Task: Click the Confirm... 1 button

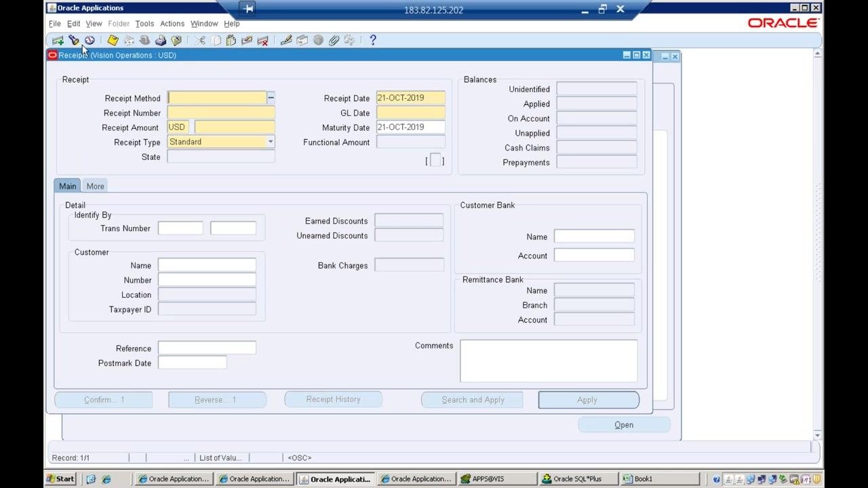Action: click(104, 400)
